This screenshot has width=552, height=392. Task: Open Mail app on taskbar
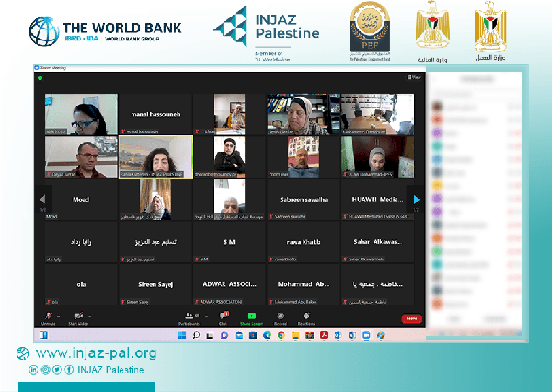238,335
